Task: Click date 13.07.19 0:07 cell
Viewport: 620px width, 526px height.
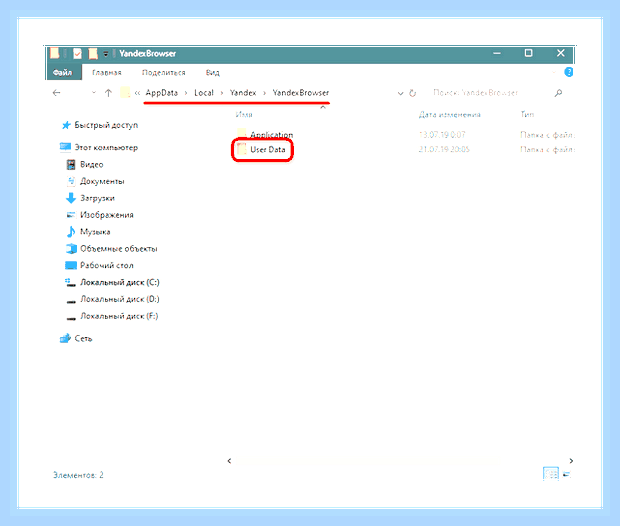Action: pyautogui.click(x=442, y=135)
